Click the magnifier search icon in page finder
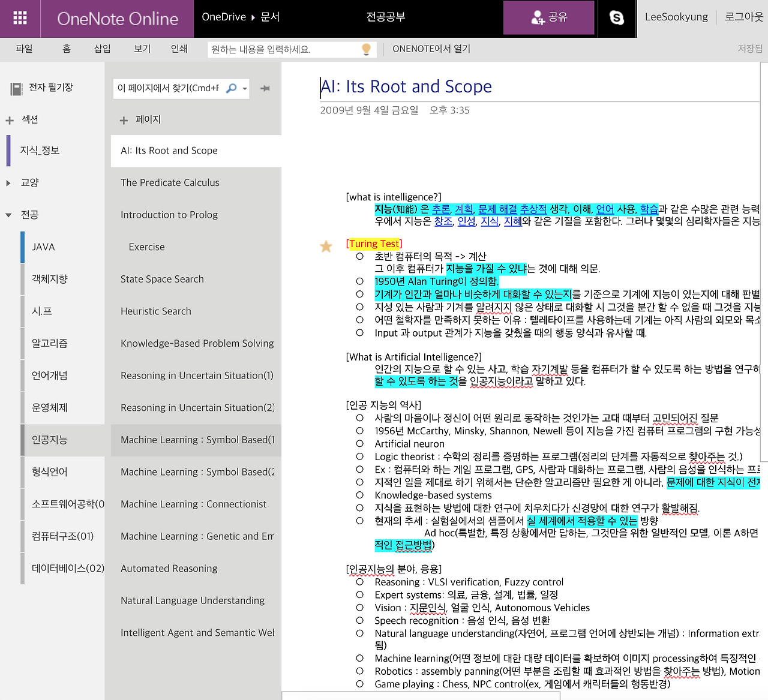The image size is (768, 700). 231,88
